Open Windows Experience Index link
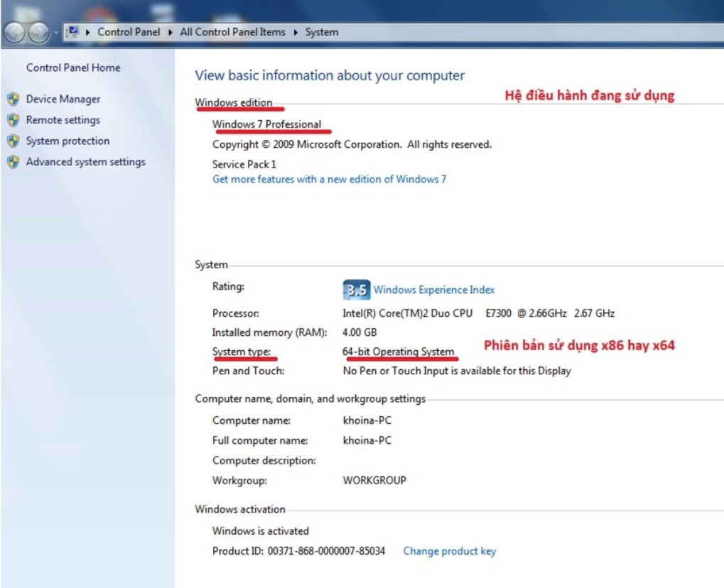The height and width of the screenshot is (588, 724). pyautogui.click(x=434, y=290)
